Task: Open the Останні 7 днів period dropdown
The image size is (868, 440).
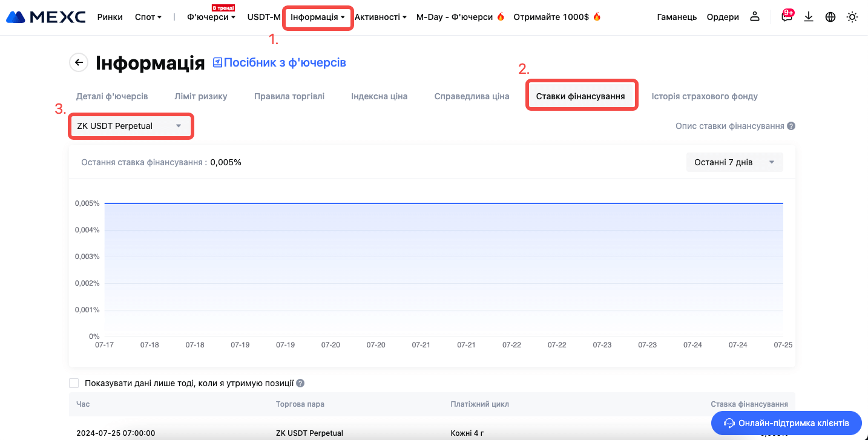Action: pos(734,162)
